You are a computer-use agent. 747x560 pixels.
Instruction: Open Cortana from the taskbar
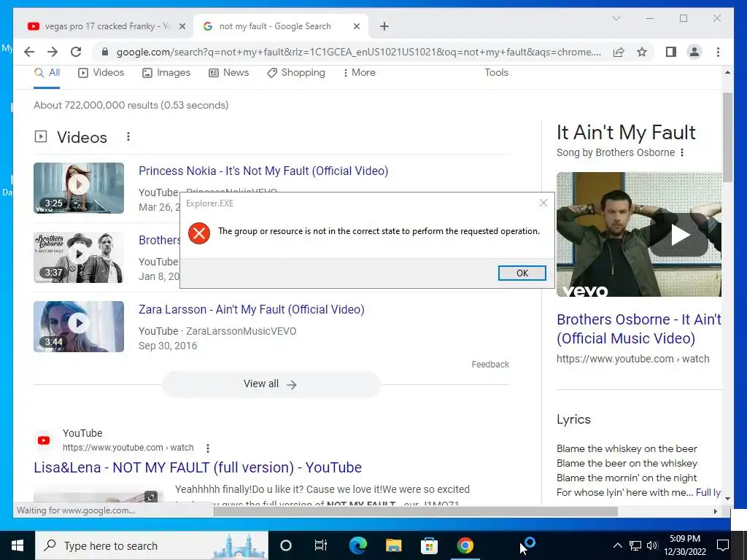pyautogui.click(x=285, y=545)
